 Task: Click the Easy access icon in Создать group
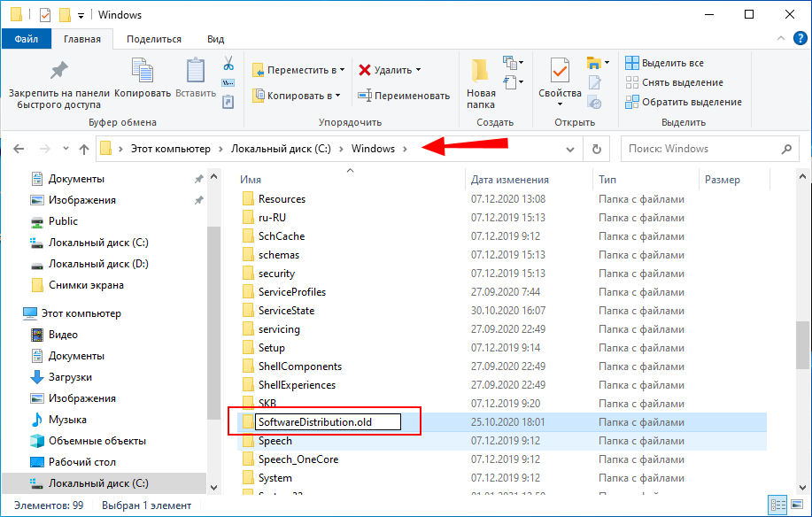(x=510, y=81)
